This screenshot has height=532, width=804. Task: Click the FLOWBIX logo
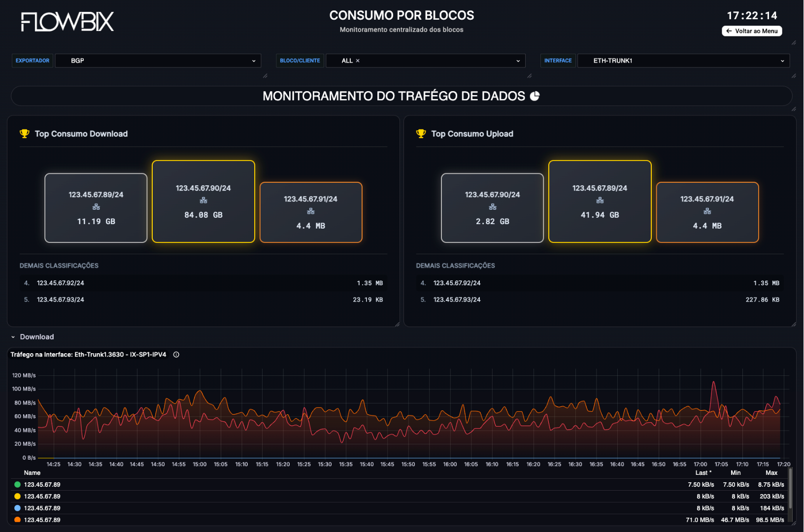(66, 22)
